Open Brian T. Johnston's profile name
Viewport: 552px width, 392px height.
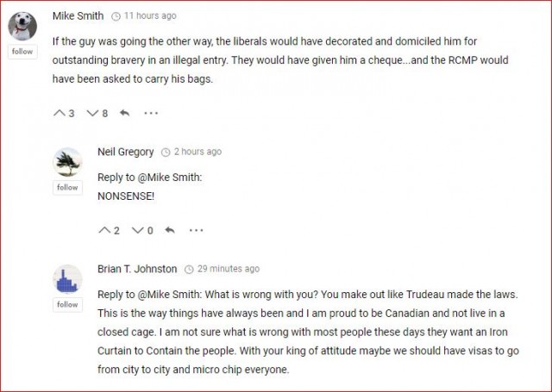137,269
